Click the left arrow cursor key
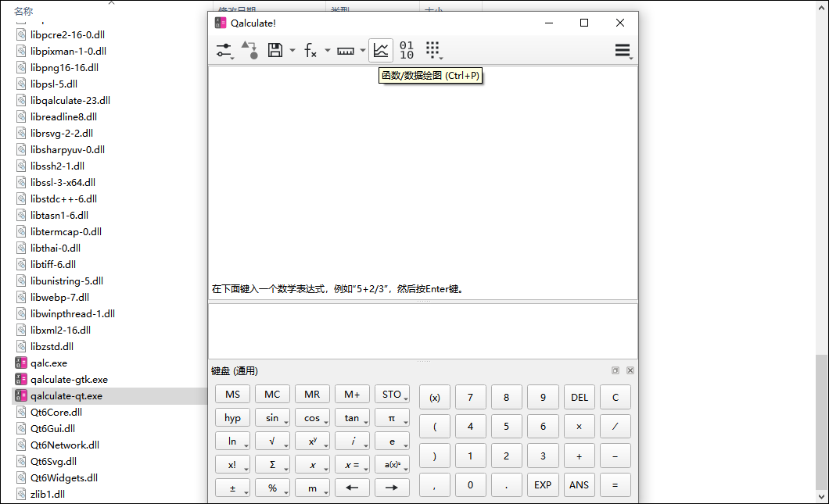Viewport: 829px width, 504px height. 352,488
